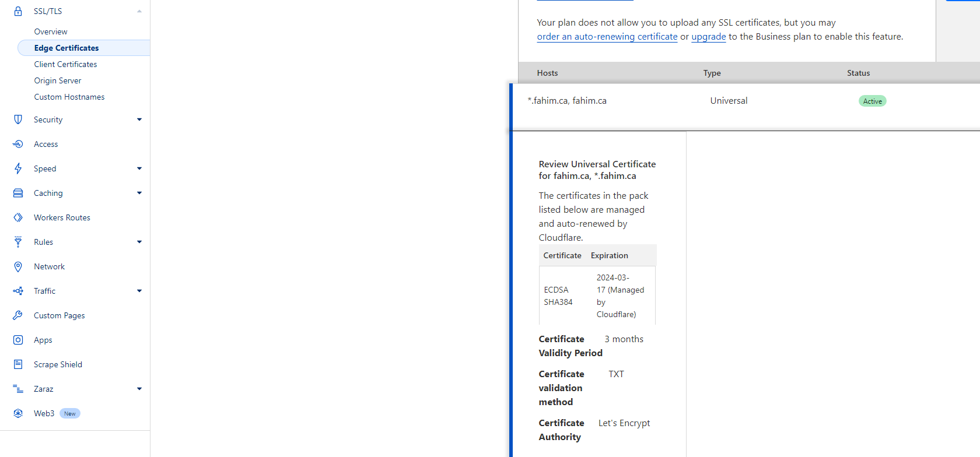This screenshot has height=457, width=980.
Task: Click the New badge beside Web3
Action: point(70,413)
